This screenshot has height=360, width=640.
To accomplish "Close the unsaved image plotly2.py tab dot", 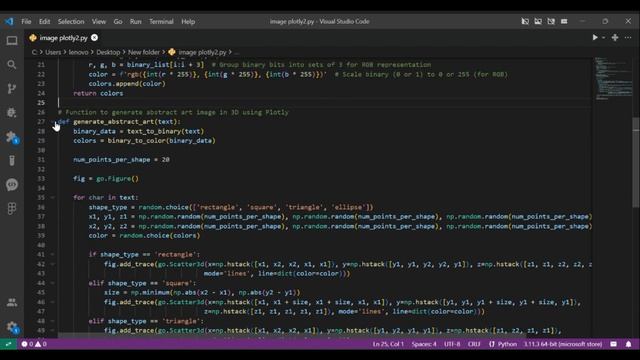I will (x=94, y=38).
